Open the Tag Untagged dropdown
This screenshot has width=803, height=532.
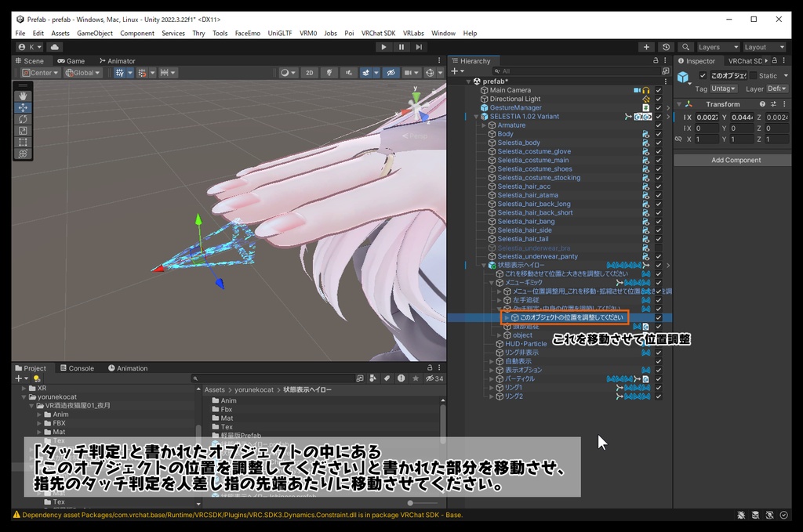(723, 89)
